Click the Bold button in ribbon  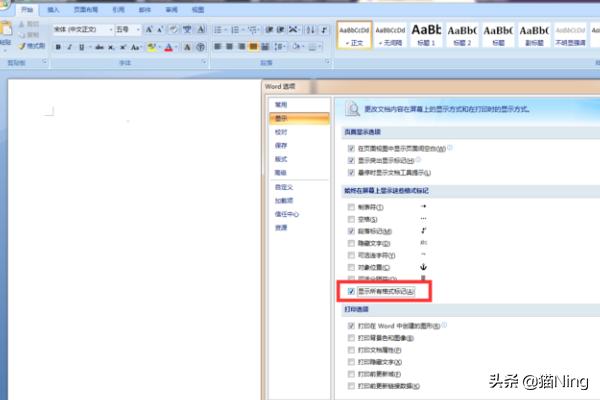58,47
